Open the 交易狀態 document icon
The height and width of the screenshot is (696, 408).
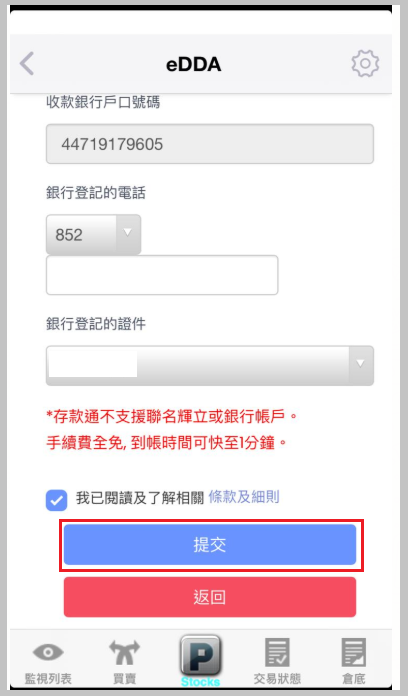277,652
